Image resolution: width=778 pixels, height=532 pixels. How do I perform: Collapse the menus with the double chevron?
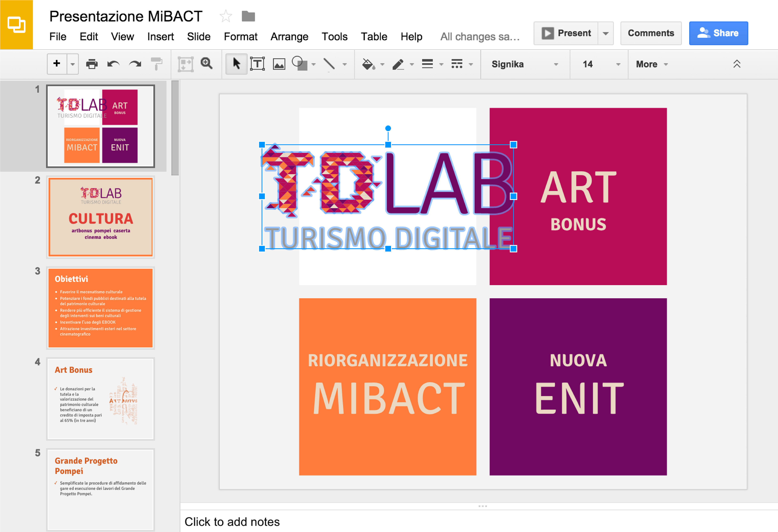point(736,64)
